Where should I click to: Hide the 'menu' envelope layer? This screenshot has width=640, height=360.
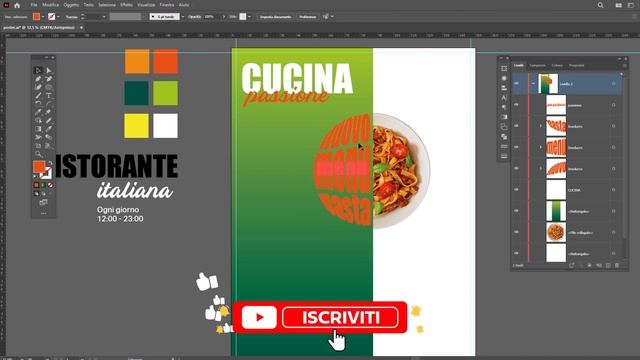point(516,147)
